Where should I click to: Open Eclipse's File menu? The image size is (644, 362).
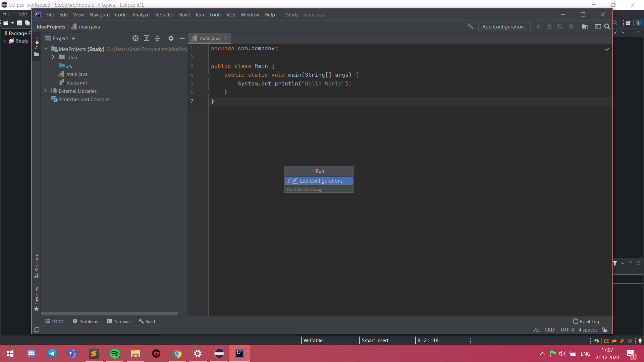[x=6, y=14]
